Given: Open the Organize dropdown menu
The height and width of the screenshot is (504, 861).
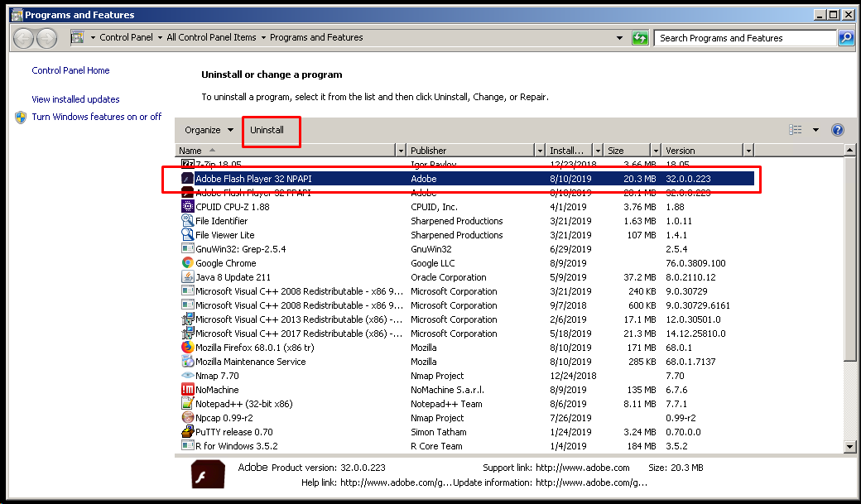Looking at the screenshot, I should 209,130.
